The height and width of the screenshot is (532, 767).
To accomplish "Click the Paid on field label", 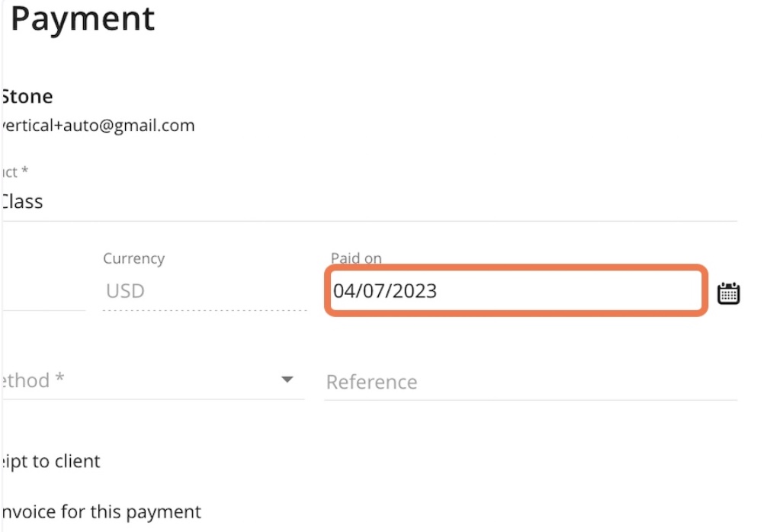I will (x=356, y=258).
